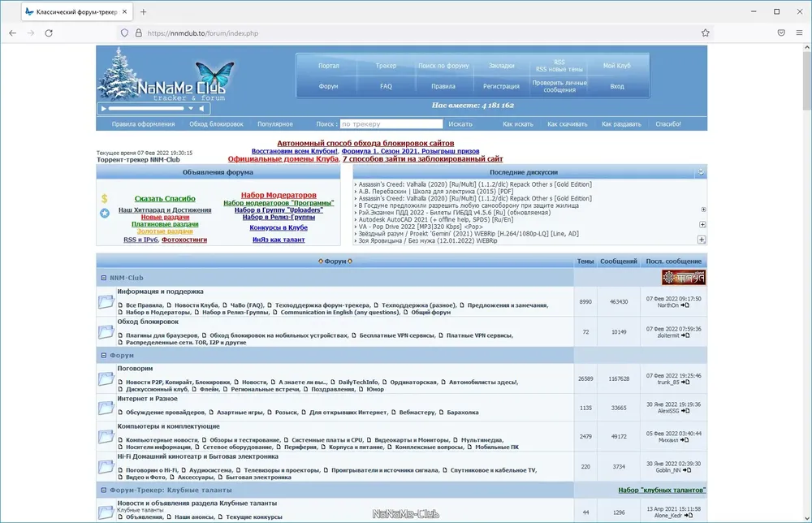Screen dimensions: 812x523
Task: Click the site security padlock icon
Action: [138, 33]
